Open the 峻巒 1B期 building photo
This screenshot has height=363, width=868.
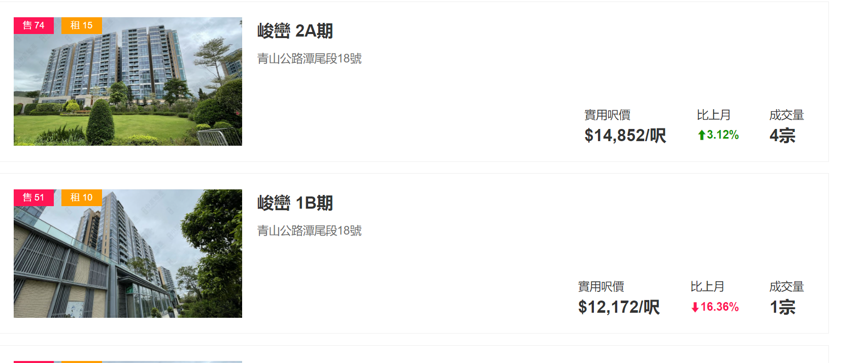click(128, 259)
